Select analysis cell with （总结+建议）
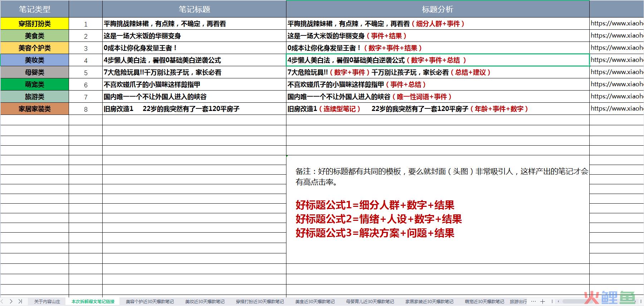 [438, 72]
